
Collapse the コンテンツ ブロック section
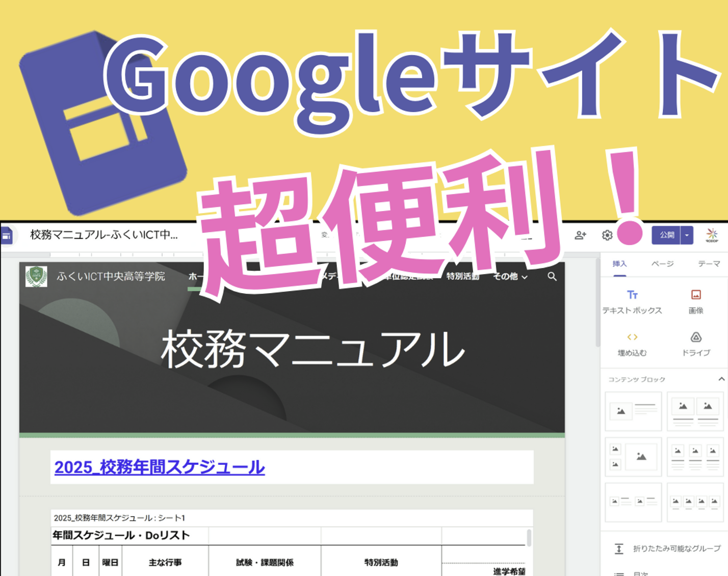(721, 379)
